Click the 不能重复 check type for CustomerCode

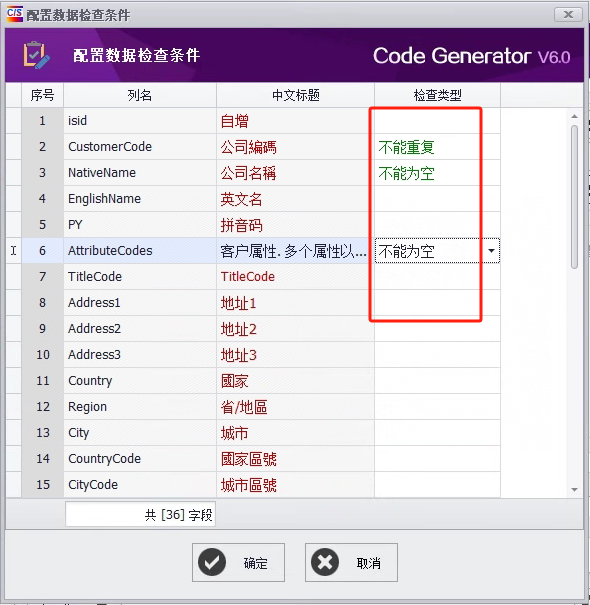437,147
